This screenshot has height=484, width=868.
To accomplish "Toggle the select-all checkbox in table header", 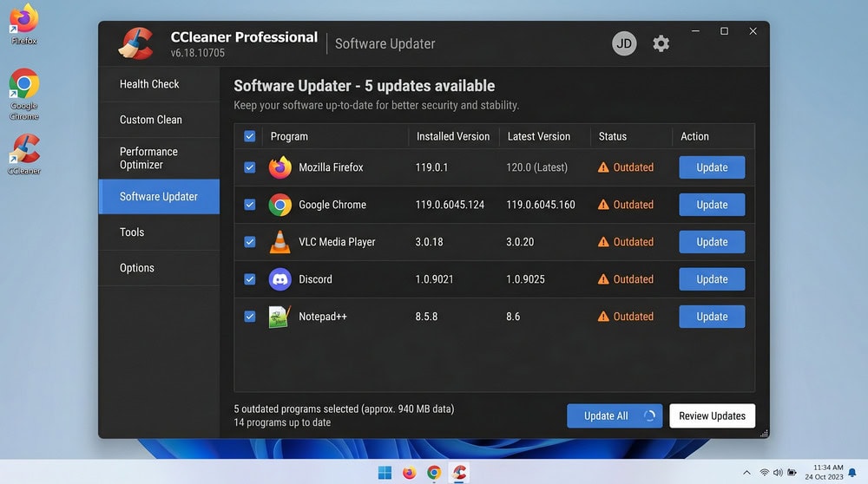I will 250,136.
